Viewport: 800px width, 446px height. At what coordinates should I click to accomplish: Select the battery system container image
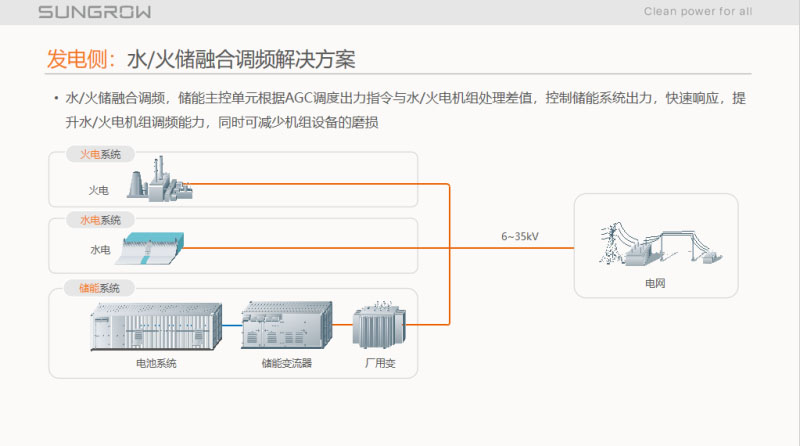click(155, 326)
